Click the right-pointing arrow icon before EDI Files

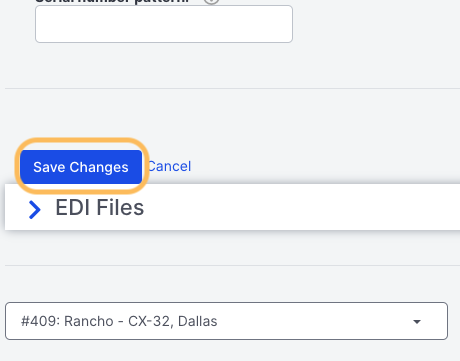point(35,209)
